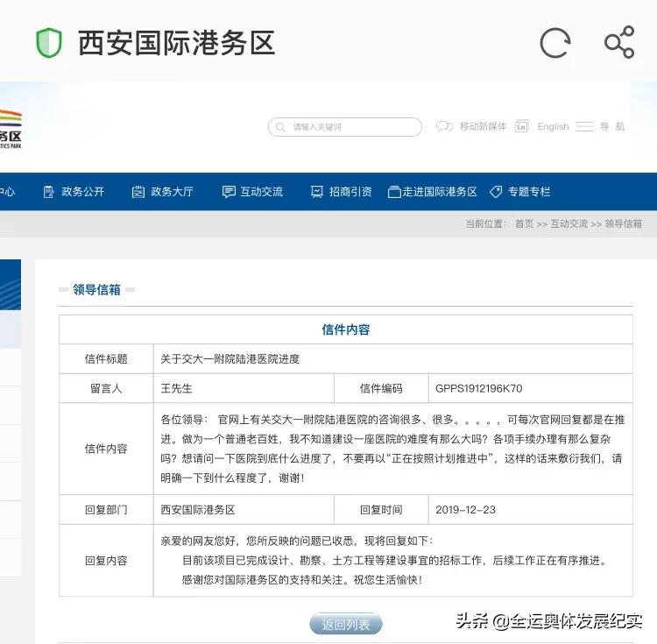Click the search magnifier icon
This screenshot has height=644, width=657.
pos(280,127)
